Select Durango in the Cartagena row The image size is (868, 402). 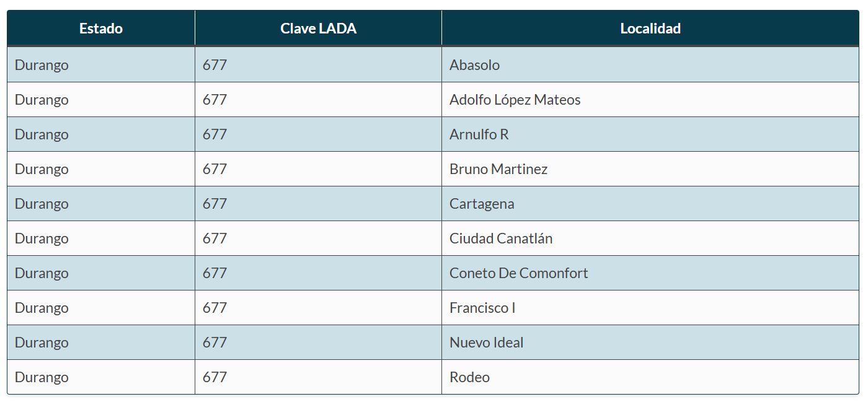[42, 204]
